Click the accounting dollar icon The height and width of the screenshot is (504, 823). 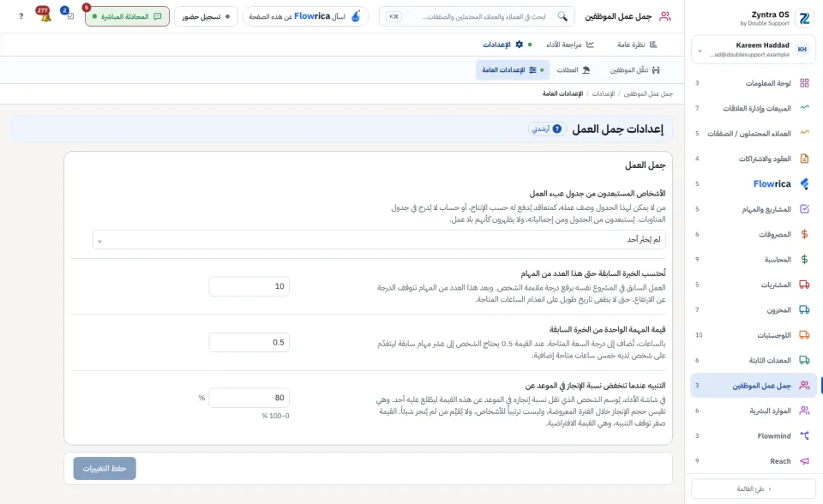pyautogui.click(x=804, y=260)
